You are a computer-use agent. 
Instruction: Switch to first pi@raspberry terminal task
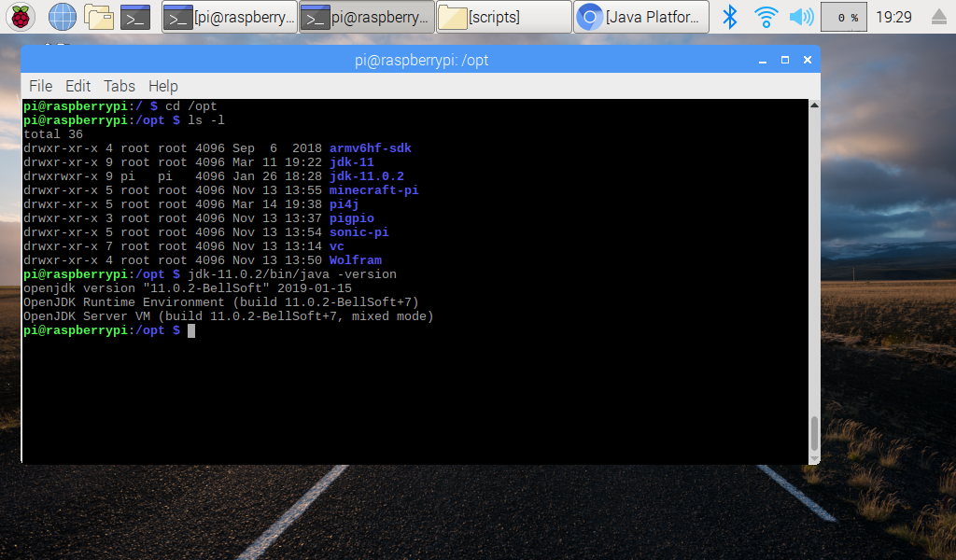pos(230,17)
